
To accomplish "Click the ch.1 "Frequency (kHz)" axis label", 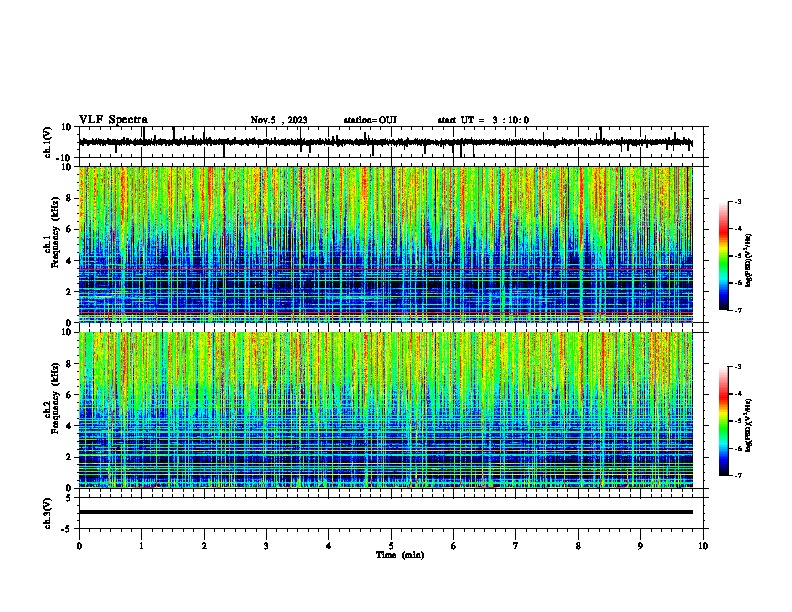I will (55, 232).
